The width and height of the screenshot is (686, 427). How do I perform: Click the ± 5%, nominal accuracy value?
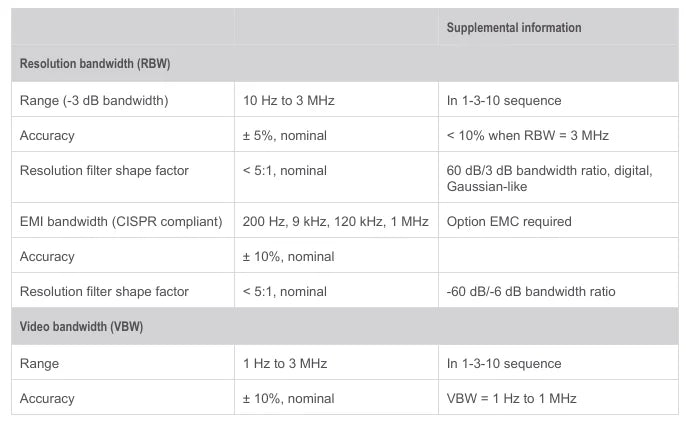pos(285,135)
